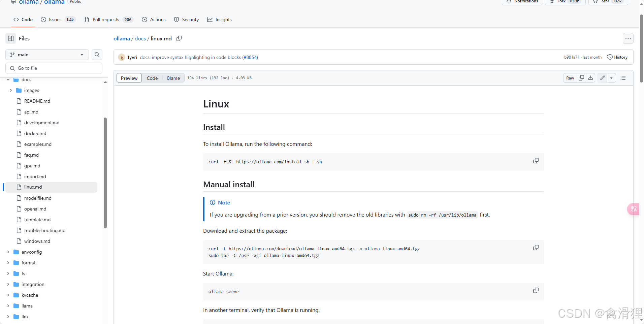Viewport: 644px width, 324px height.
Task: Open examples.md file
Action: (x=38, y=144)
